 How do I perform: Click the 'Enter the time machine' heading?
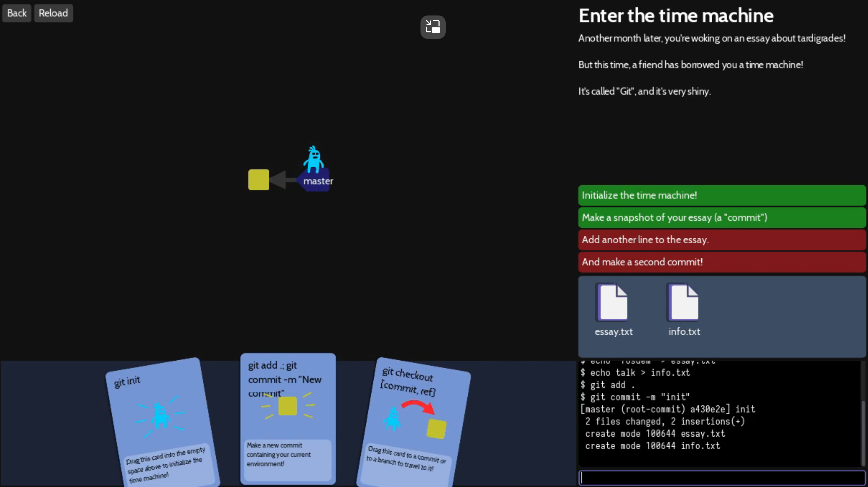(x=675, y=16)
